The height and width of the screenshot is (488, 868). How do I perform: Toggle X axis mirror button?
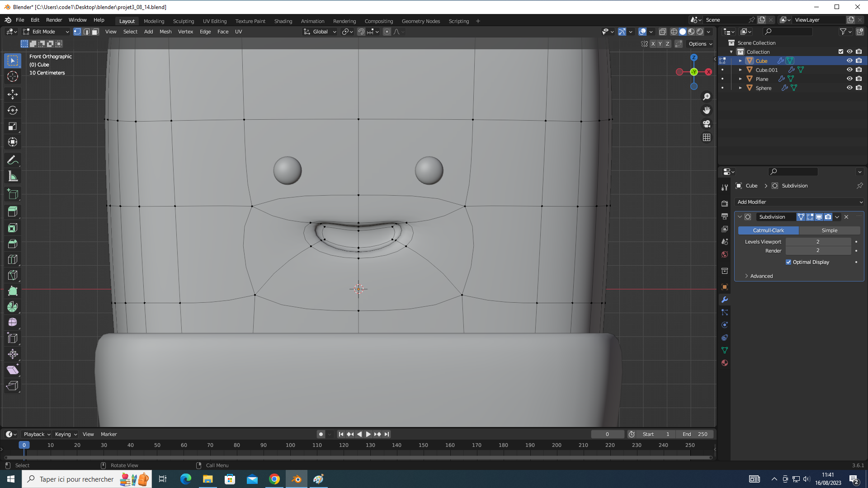653,44
